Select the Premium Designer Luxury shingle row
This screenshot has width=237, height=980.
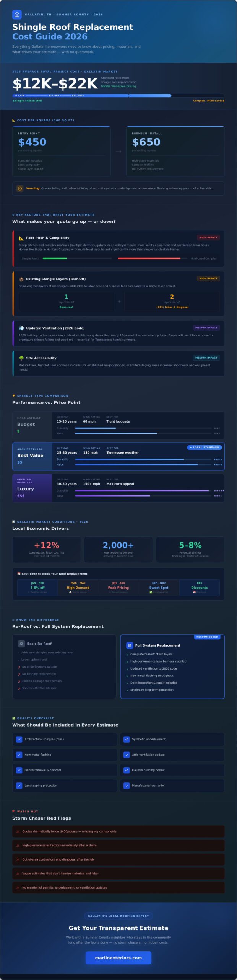click(118, 488)
